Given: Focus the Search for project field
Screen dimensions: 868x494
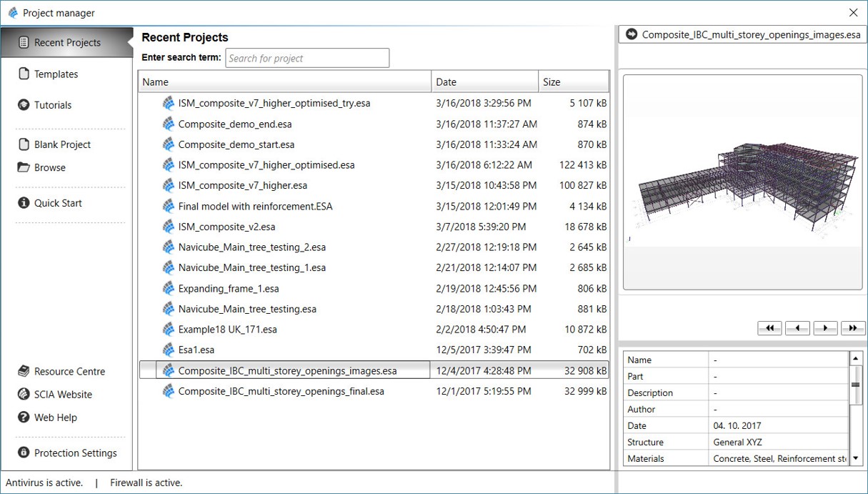Looking at the screenshot, I should coord(307,58).
